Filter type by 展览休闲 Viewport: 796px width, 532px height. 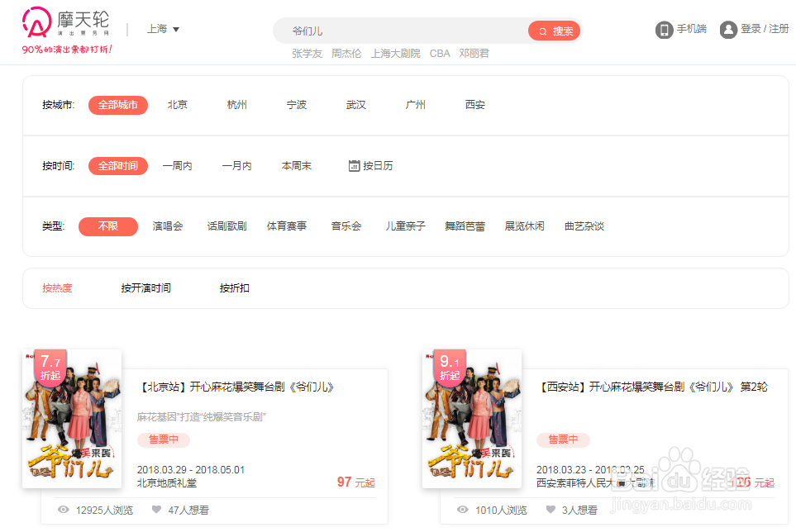(x=524, y=226)
